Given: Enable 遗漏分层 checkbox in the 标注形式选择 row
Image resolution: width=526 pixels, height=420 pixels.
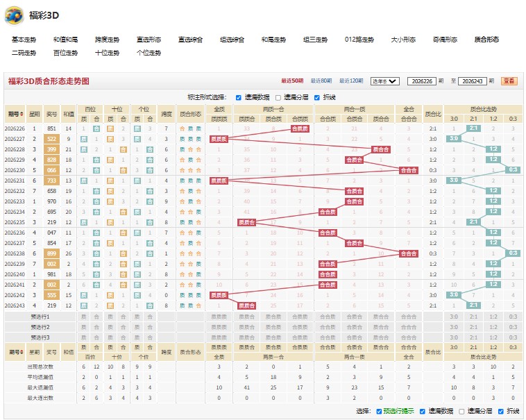Looking at the screenshot, I should pos(278,98).
